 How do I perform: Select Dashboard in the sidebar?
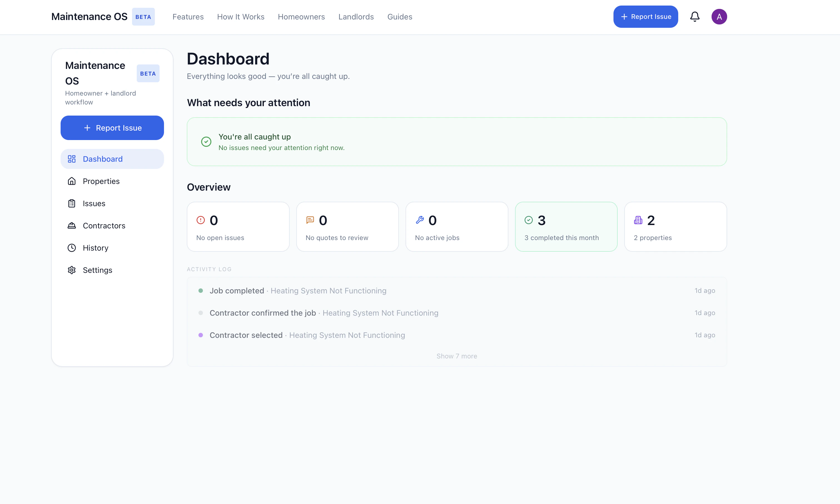point(102,159)
